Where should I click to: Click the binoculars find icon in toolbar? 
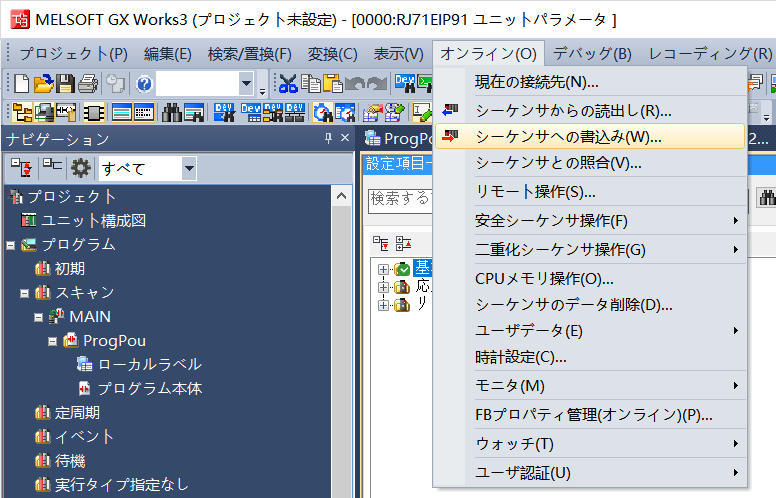click(x=171, y=112)
